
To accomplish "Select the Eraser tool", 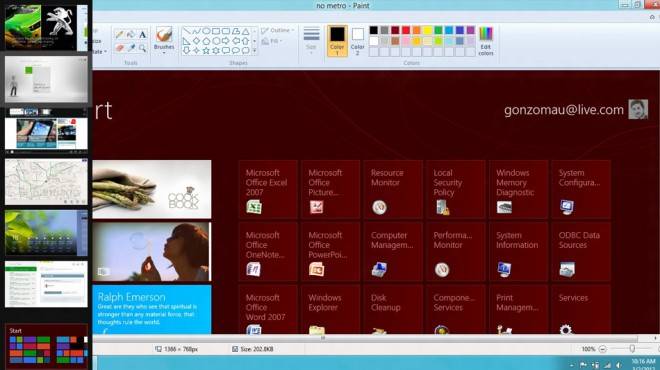I will [x=120, y=48].
